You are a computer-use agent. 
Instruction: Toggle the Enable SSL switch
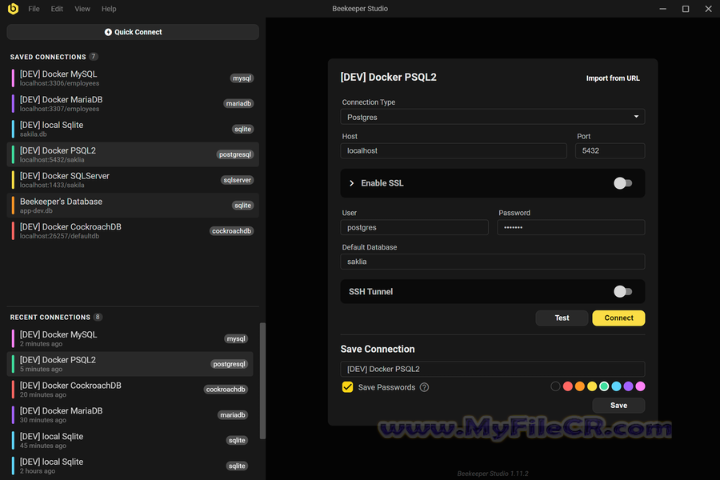623,183
